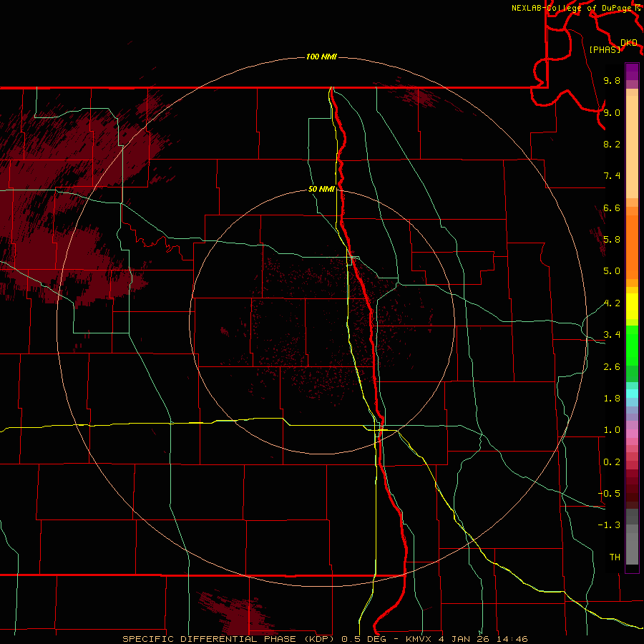This screenshot has height=644, width=644.
Task: Click the 2.6 value on color scale
Action: pos(612,367)
